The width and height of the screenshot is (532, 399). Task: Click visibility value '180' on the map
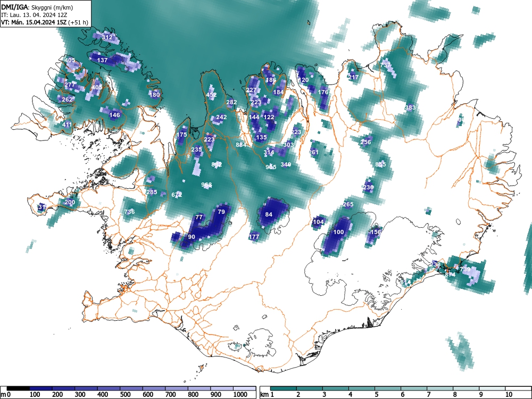tap(155, 95)
